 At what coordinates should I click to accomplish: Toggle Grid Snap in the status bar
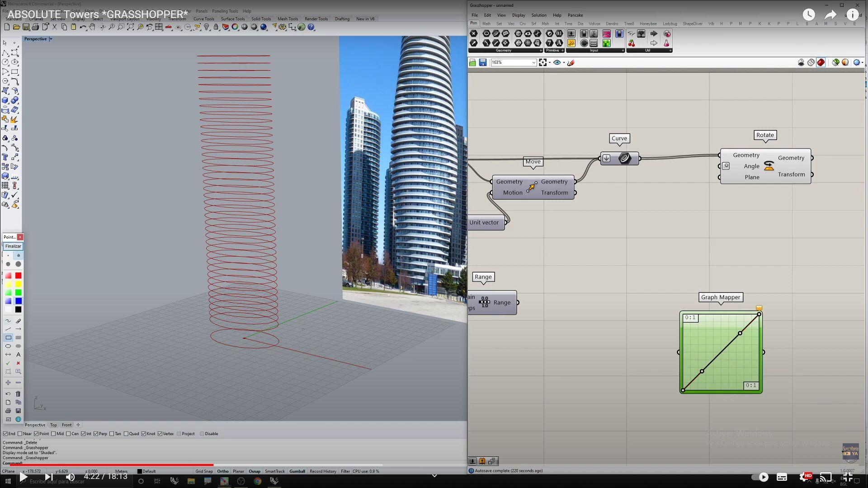coord(204,471)
